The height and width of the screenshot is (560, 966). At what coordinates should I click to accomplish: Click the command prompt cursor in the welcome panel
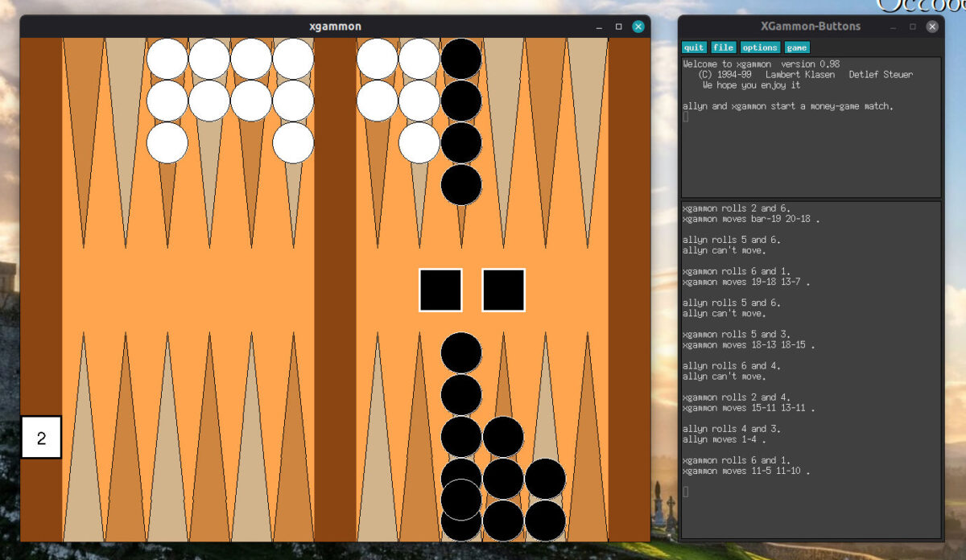pos(685,116)
